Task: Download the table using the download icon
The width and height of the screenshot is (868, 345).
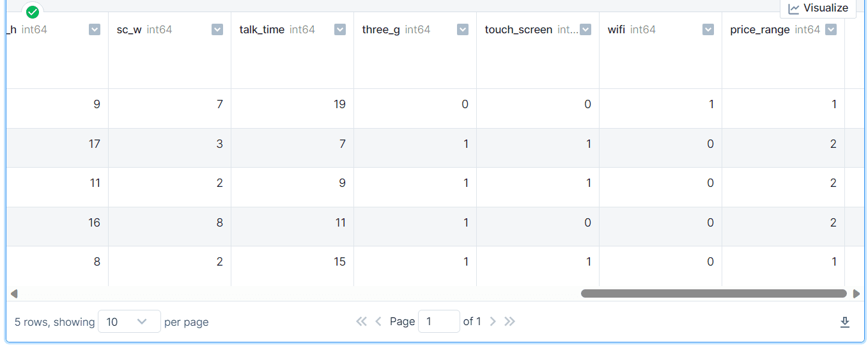Action: (x=844, y=322)
